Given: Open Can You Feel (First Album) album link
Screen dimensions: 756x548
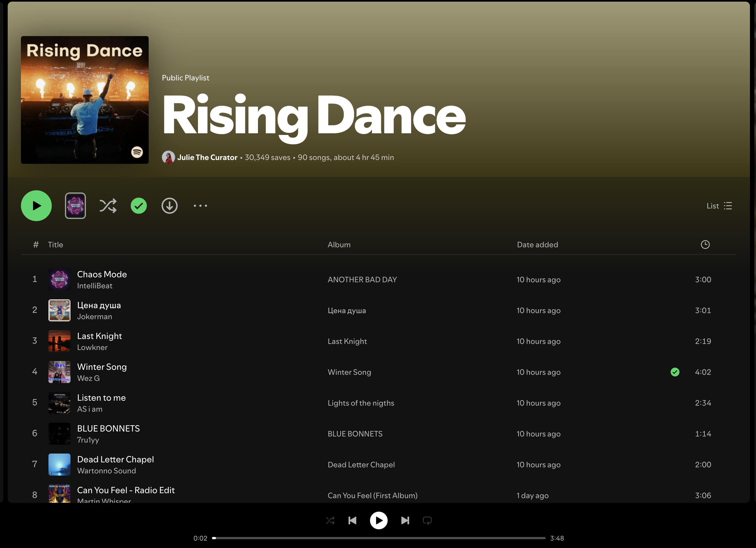Looking at the screenshot, I should [x=372, y=496].
